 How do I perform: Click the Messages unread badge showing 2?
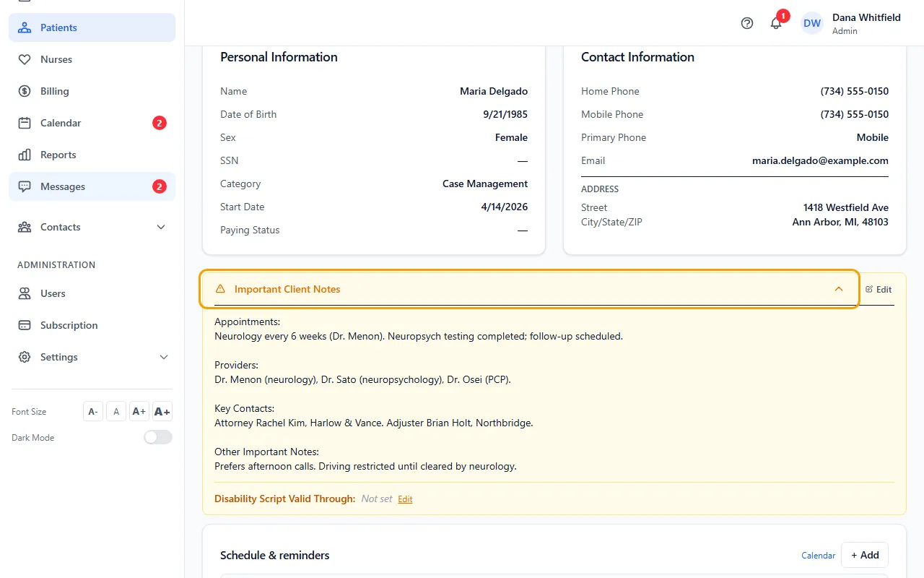tap(160, 186)
